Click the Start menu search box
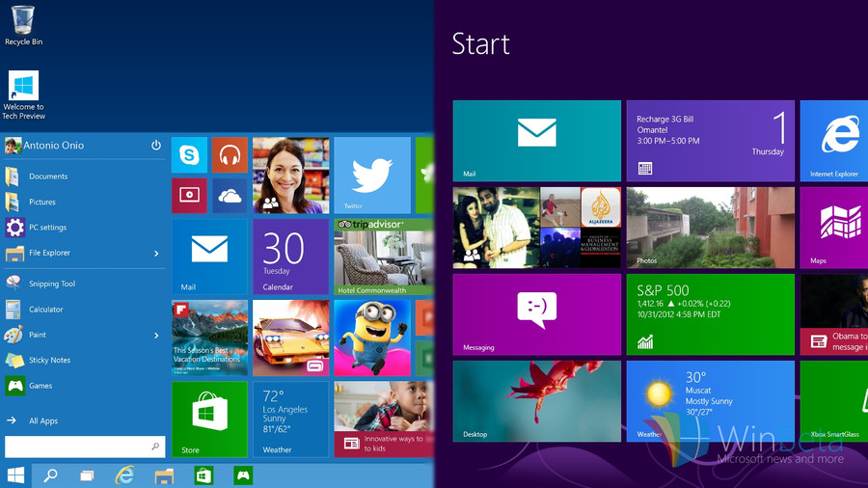The image size is (868, 488). [x=85, y=447]
